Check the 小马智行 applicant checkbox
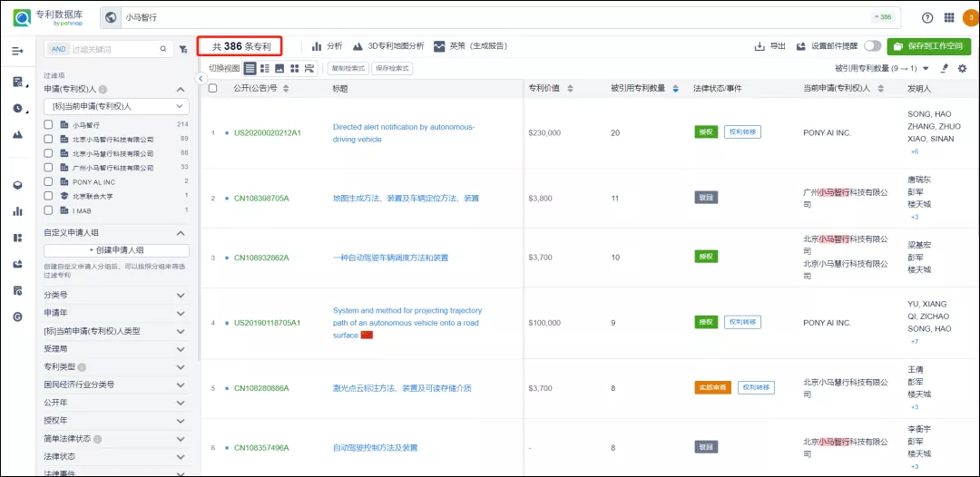Screen dimensions: 980x477 49,124
